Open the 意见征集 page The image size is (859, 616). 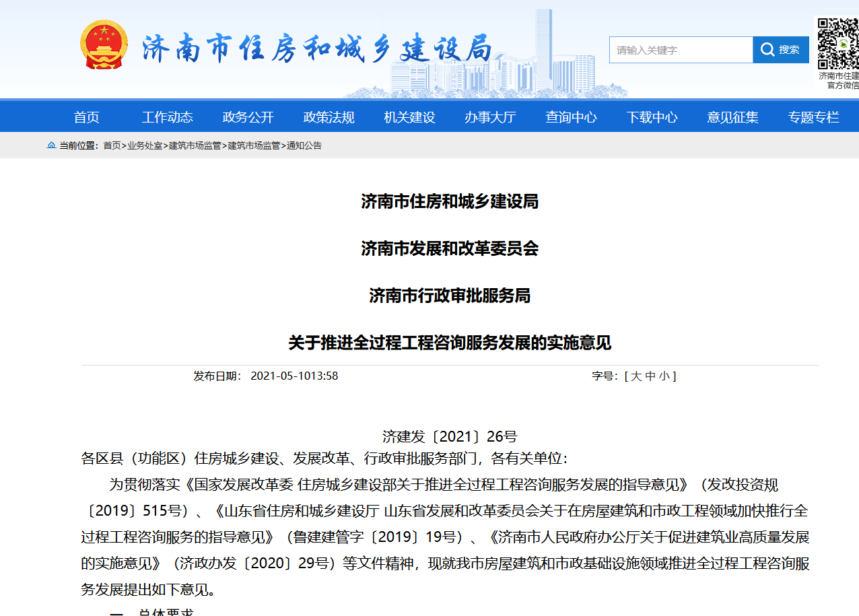732,117
